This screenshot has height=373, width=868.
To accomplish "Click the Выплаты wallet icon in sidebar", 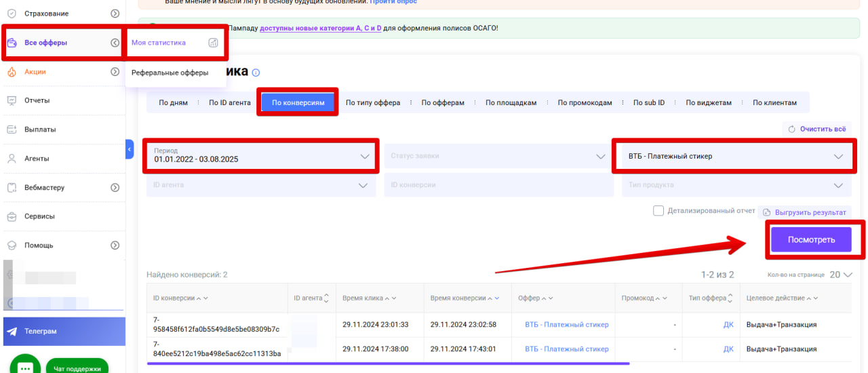I will coord(12,130).
